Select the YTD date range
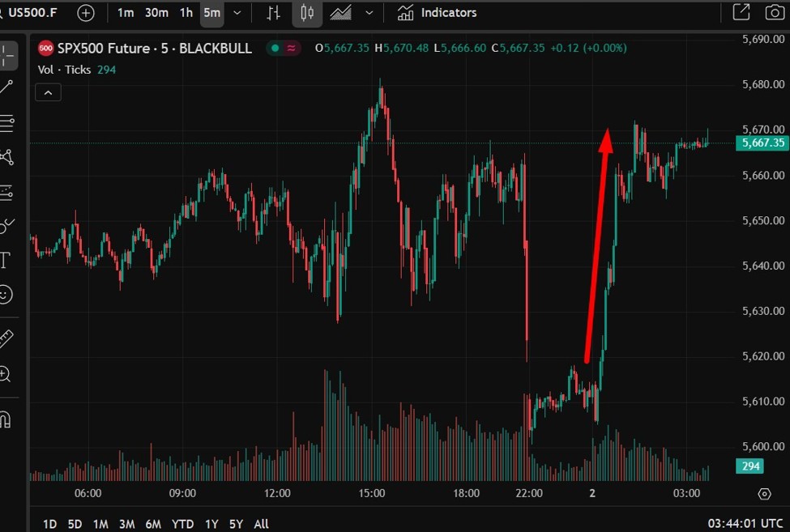790x532 pixels. click(x=182, y=524)
